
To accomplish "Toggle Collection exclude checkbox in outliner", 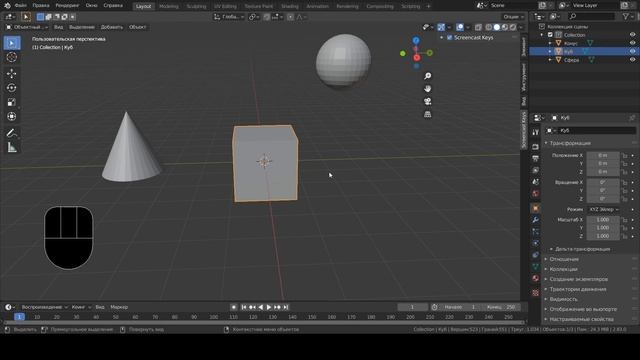I will point(550,35).
